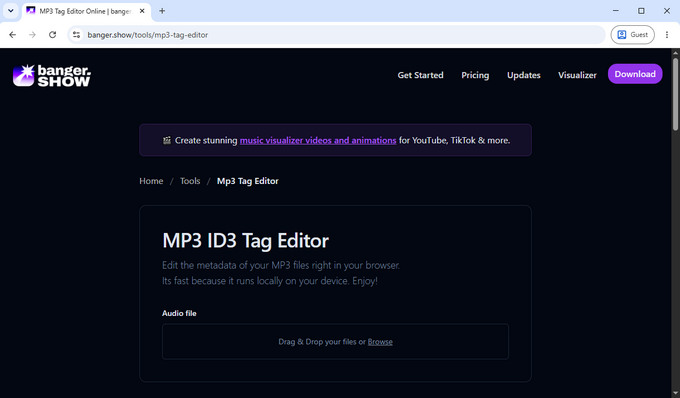Go to Home breadcrumb
Screen dimensions: 680x398
pos(151,181)
